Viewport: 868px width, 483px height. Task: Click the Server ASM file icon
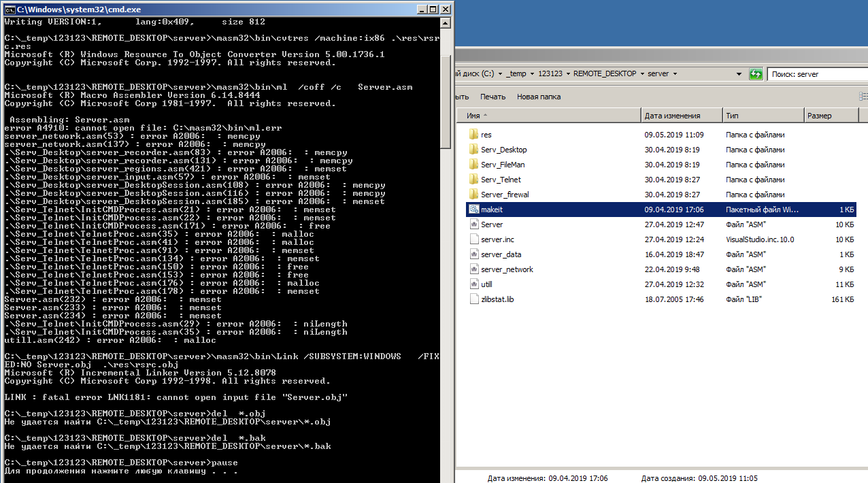pos(474,224)
